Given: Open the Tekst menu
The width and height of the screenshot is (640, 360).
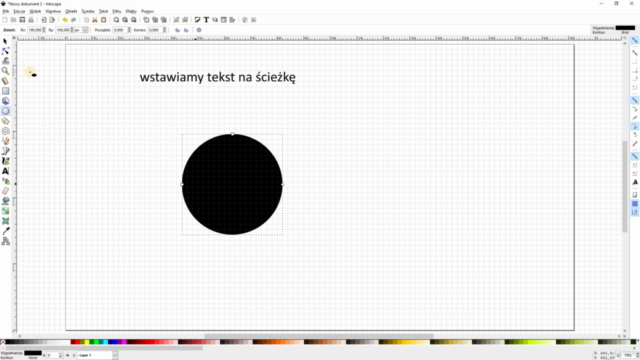Looking at the screenshot, I should point(104,11).
